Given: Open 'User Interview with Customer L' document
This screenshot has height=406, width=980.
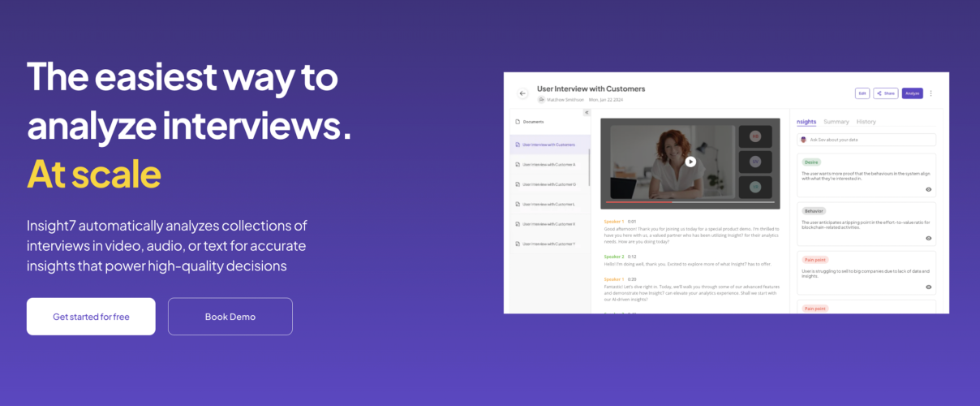Looking at the screenshot, I should pos(550,204).
